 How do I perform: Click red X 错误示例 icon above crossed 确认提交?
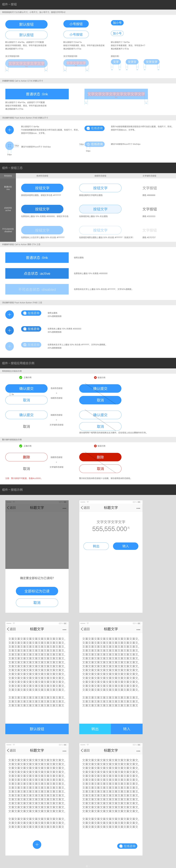point(95,377)
